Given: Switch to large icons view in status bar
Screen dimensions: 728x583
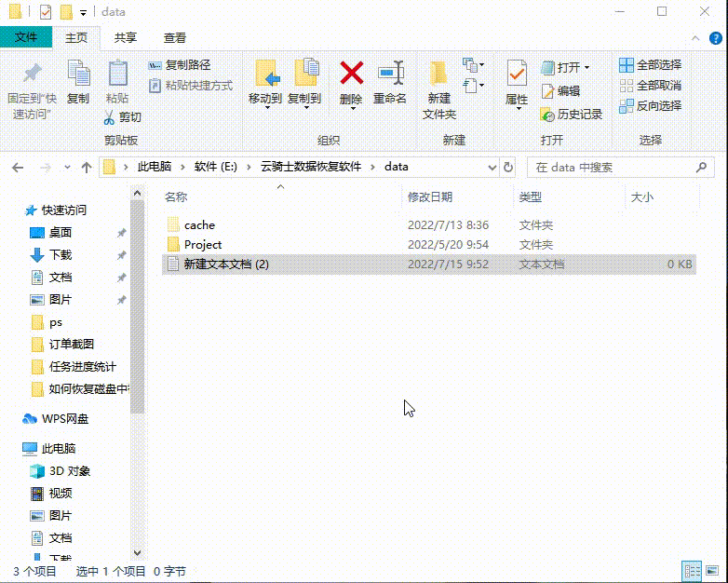Looking at the screenshot, I should pos(712,571).
